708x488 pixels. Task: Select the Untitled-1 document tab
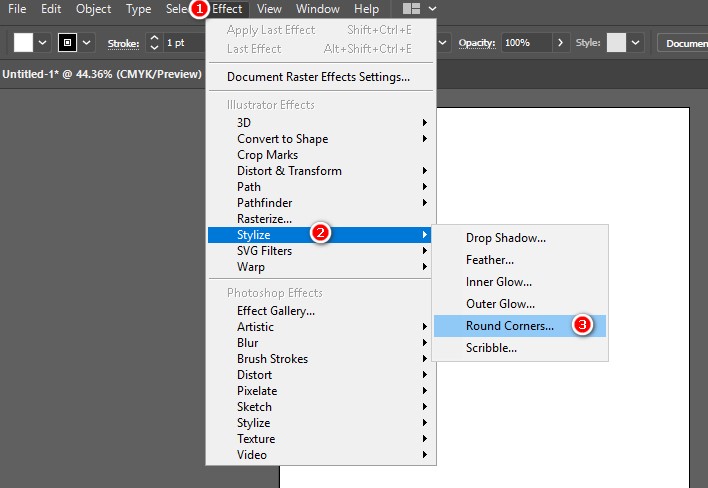[x=100, y=74]
